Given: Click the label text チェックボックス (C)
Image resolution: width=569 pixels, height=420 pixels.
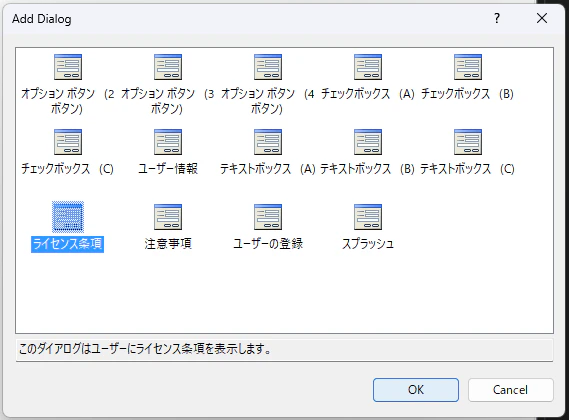Looking at the screenshot, I should pos(67,169).
